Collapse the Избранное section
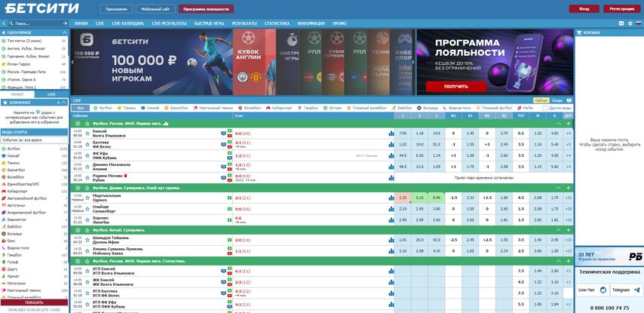This screenshot has width=644, height=313. click(65, 103)
